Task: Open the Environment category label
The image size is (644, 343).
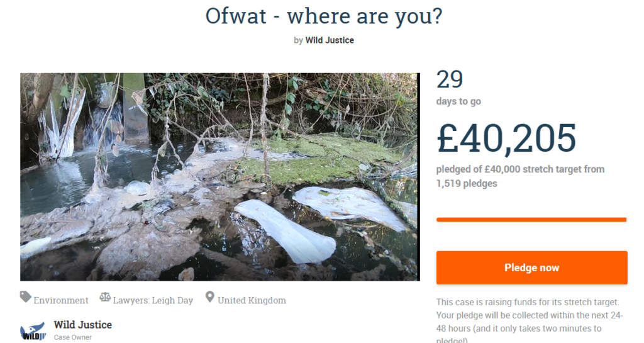Action: [x=61, y=300]
